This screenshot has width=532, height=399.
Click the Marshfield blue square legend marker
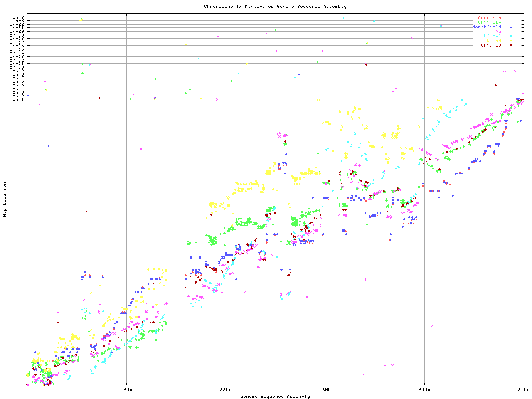511,27
